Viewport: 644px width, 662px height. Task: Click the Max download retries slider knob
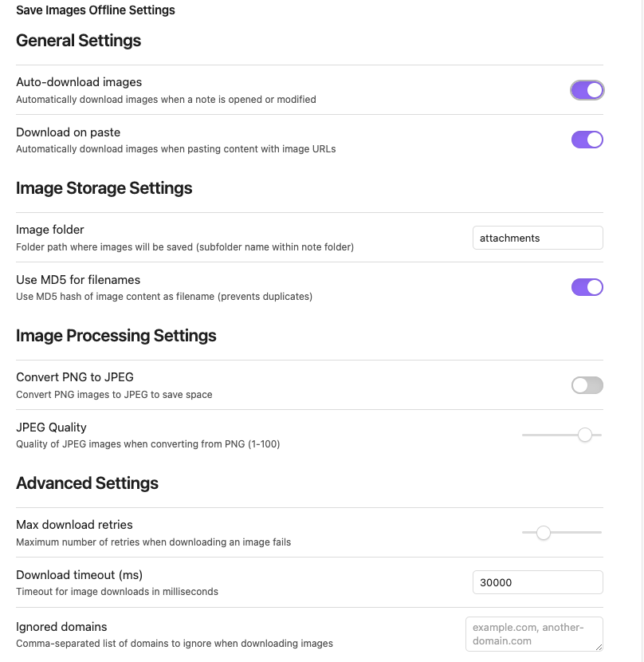click(x=543, y=532)
